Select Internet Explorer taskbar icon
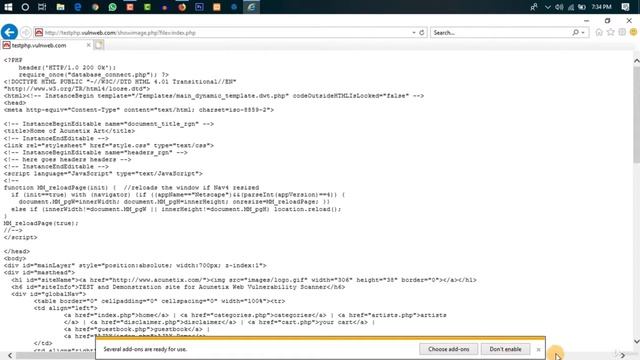 tap(251, 7)
